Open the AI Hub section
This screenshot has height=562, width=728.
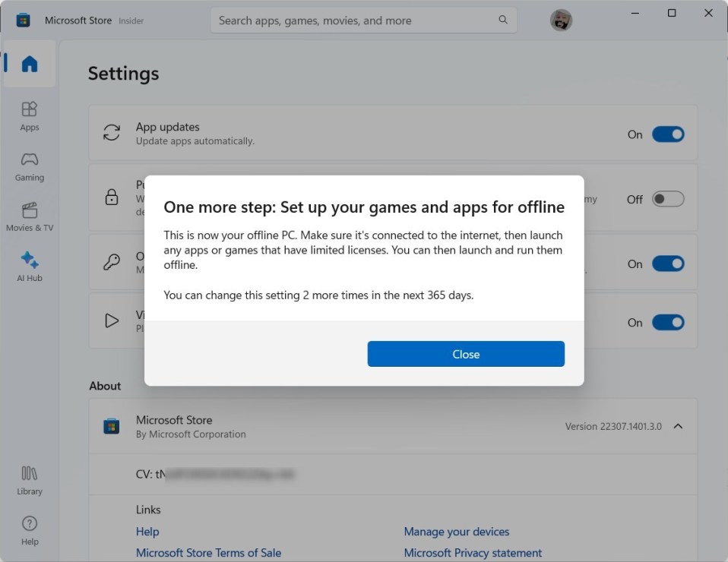coord(29,267)
